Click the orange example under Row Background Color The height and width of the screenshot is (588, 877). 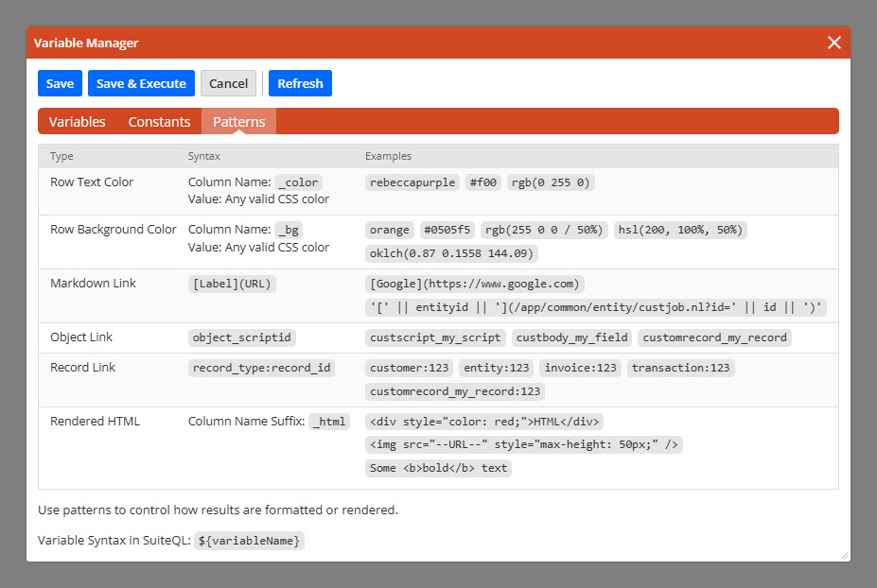389,230
